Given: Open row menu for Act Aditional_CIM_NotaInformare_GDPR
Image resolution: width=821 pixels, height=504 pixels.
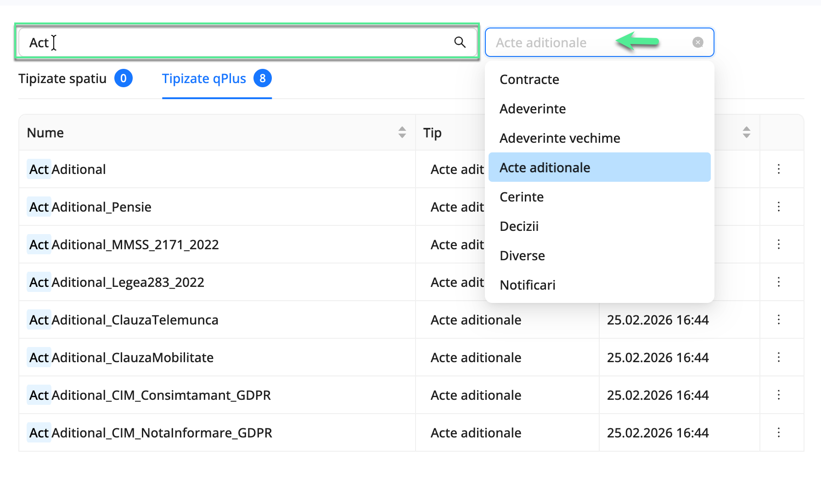Looking at the screenshot, I should tap(779, 432).
